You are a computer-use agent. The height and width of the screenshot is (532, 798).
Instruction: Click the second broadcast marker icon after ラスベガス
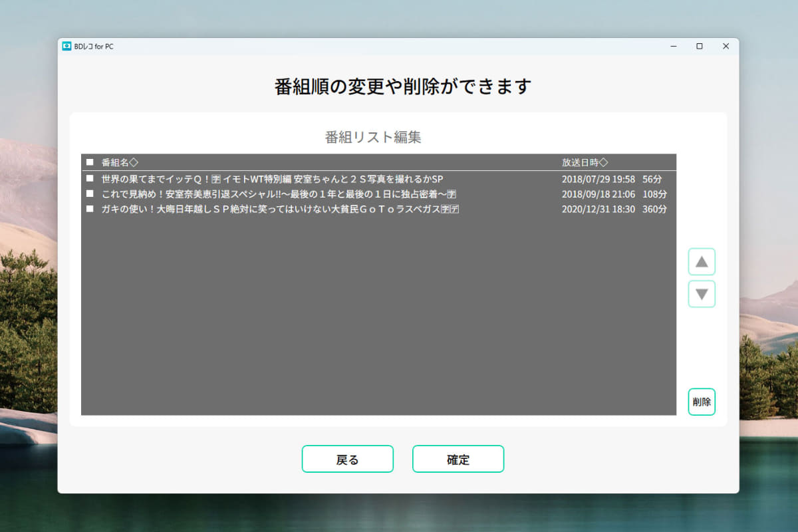[454, 209]
